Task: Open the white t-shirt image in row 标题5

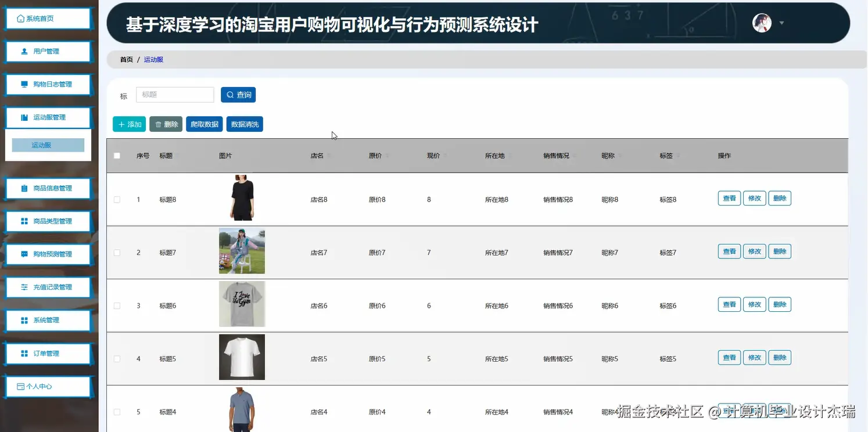Action: (x=242, y=357)
